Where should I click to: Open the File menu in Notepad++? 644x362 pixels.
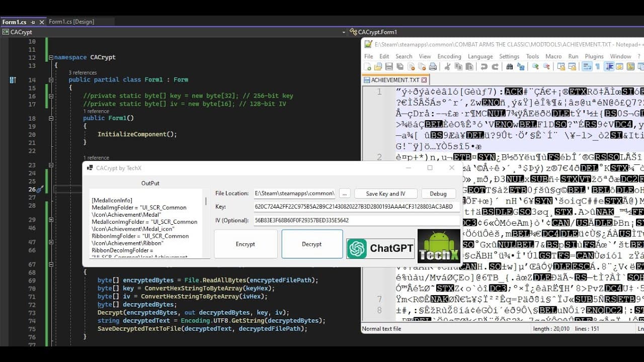(369, 56)
